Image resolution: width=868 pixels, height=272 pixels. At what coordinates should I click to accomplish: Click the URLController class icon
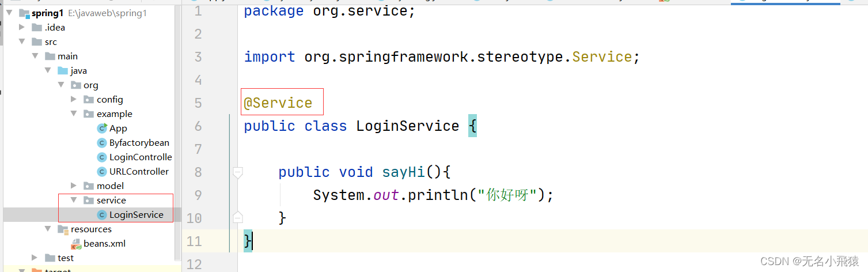tap(102, 171)
